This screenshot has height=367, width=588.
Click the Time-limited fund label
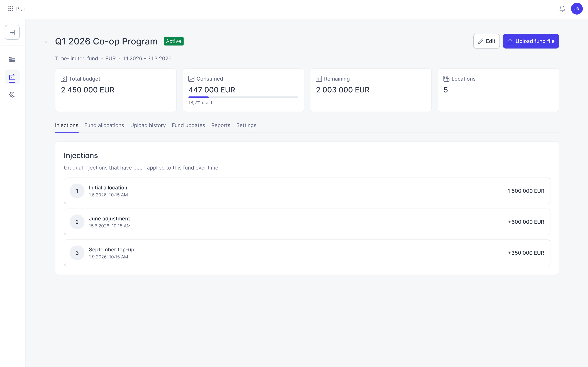[77, 58]
